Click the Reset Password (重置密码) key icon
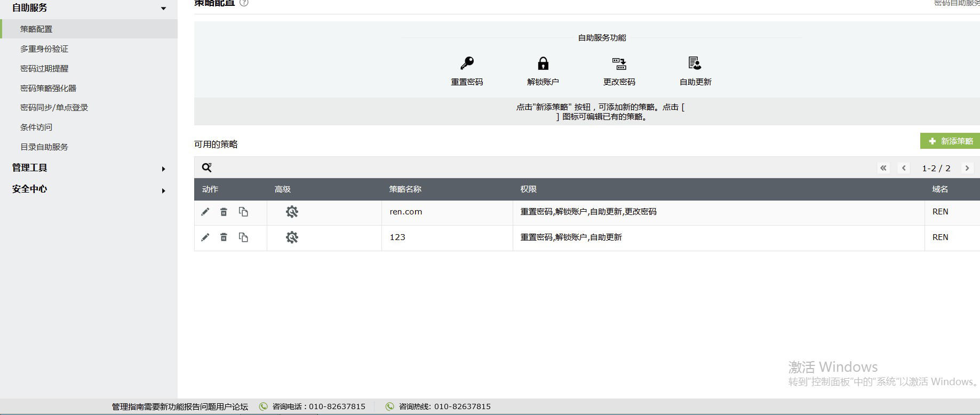The width and height of the screenshot is (980, 415). click(x=467, y=63)
